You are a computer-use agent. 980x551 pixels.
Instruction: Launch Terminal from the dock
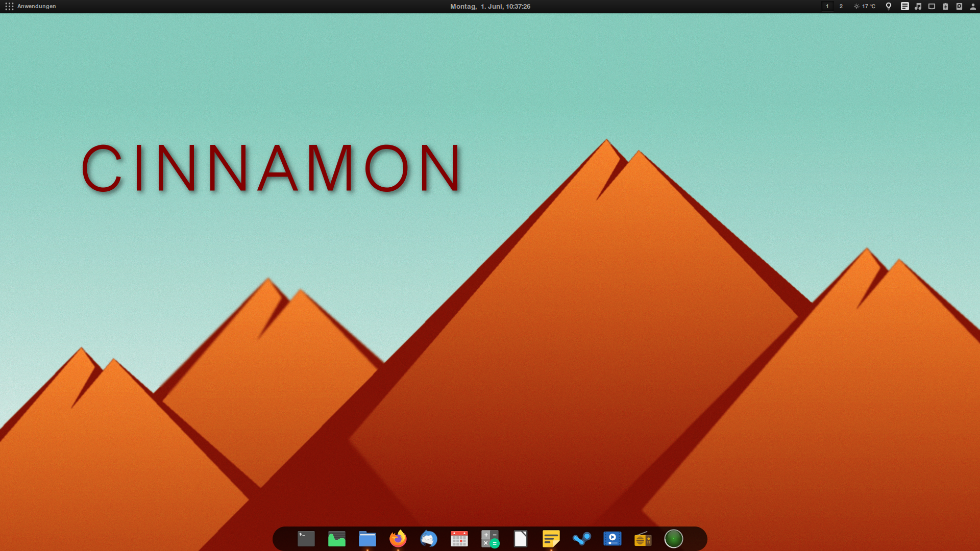click(306, 539)
